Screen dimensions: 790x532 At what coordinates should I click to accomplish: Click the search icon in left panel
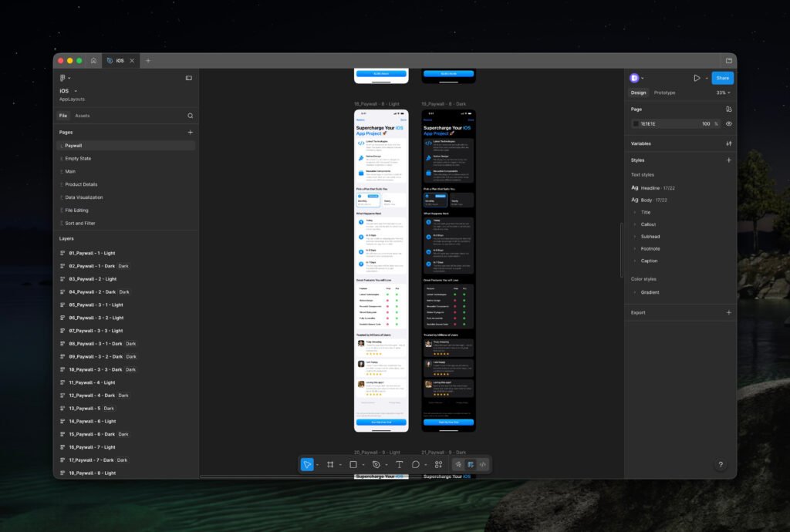[x=191, y=116]
